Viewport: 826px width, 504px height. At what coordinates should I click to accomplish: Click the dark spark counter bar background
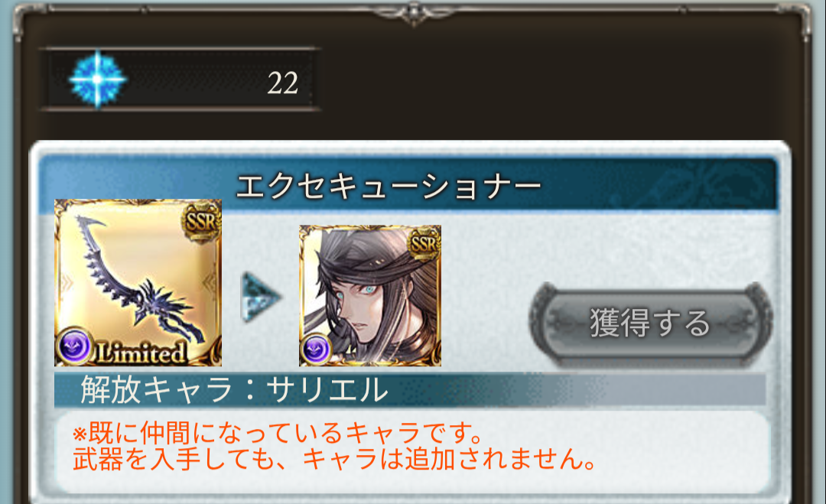180,80
